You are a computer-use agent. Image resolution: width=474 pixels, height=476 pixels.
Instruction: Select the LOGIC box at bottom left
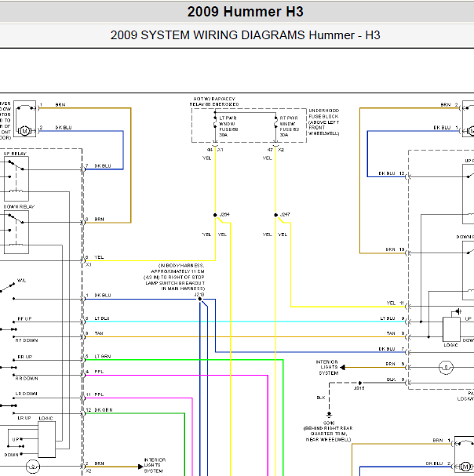pyautogui.click(x=47, y=439)
